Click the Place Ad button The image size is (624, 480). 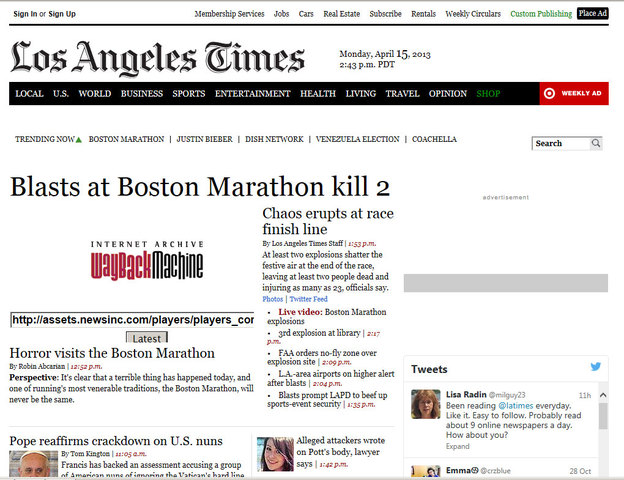[593, 14]
